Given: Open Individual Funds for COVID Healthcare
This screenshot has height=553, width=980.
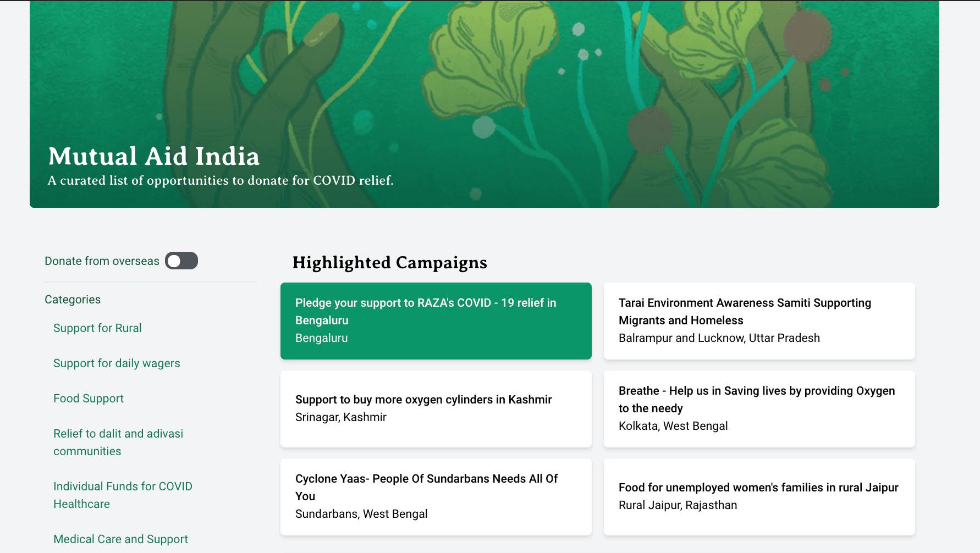Looking at the screenshot, I should click(x=123, y=495).
